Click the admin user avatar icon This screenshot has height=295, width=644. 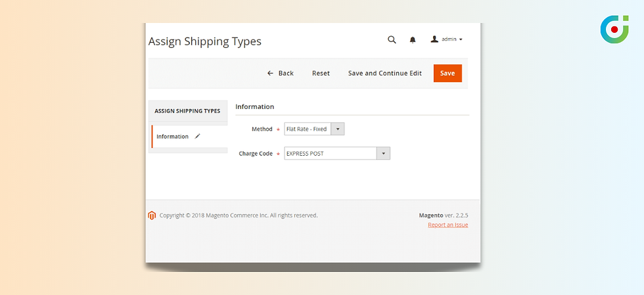click(x=434, y=39)
